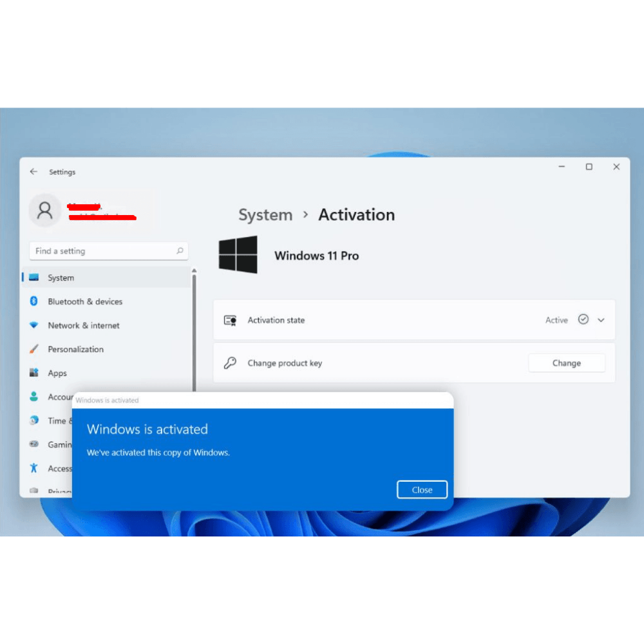This screenshot has height=644, width=644.
Task: Click the Accessibility figure icon
Action: click(x=34, y=468)
